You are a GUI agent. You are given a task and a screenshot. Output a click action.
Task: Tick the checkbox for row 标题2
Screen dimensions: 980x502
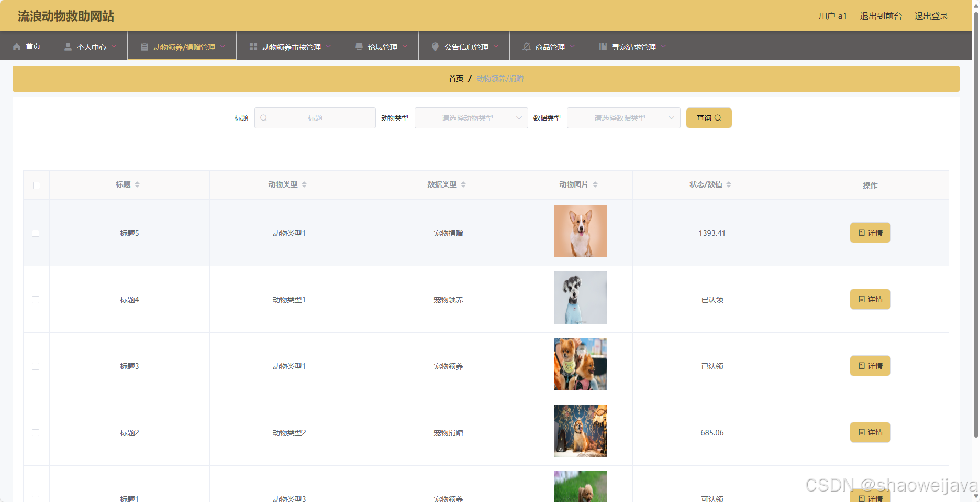click(x=36, y=433)
